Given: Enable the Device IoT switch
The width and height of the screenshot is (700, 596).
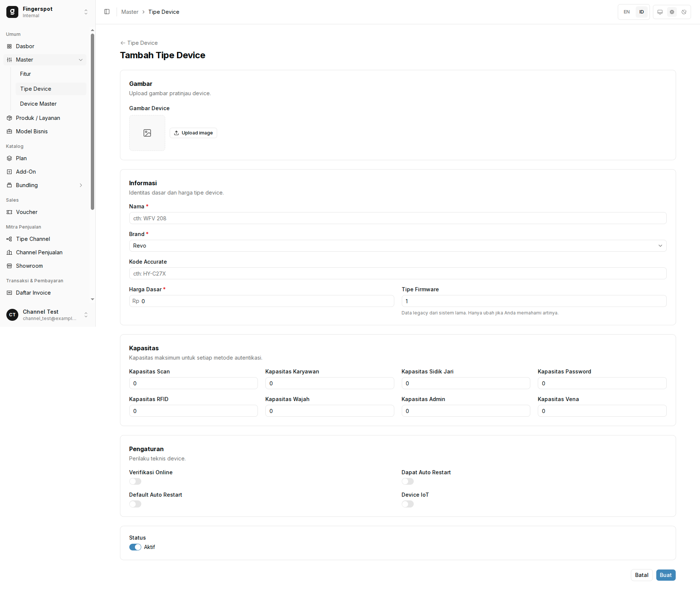Looking at the screenshot, I should pyautogui.click(x=408, y=504).
